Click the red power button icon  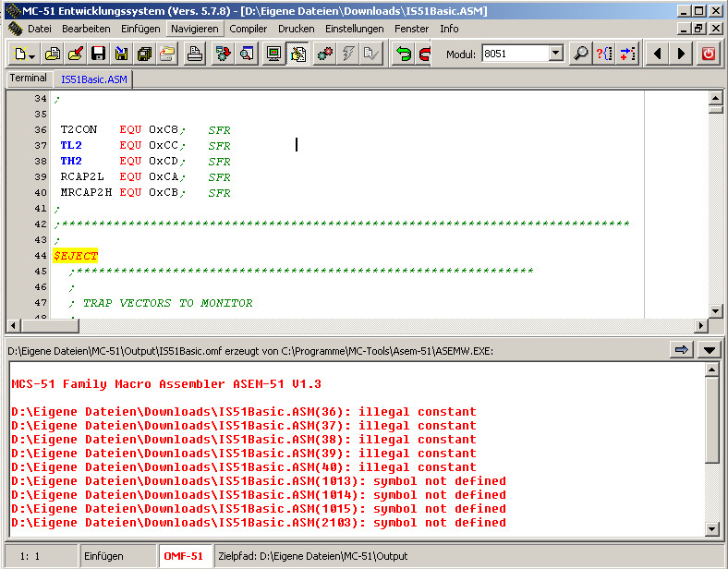tap(708, 54)
